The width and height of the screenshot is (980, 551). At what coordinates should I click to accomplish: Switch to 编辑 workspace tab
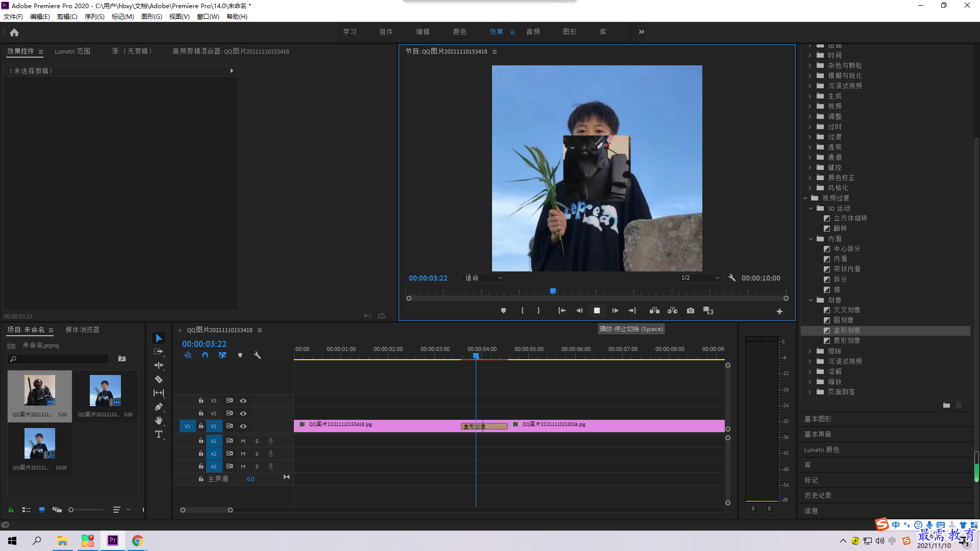423,32
